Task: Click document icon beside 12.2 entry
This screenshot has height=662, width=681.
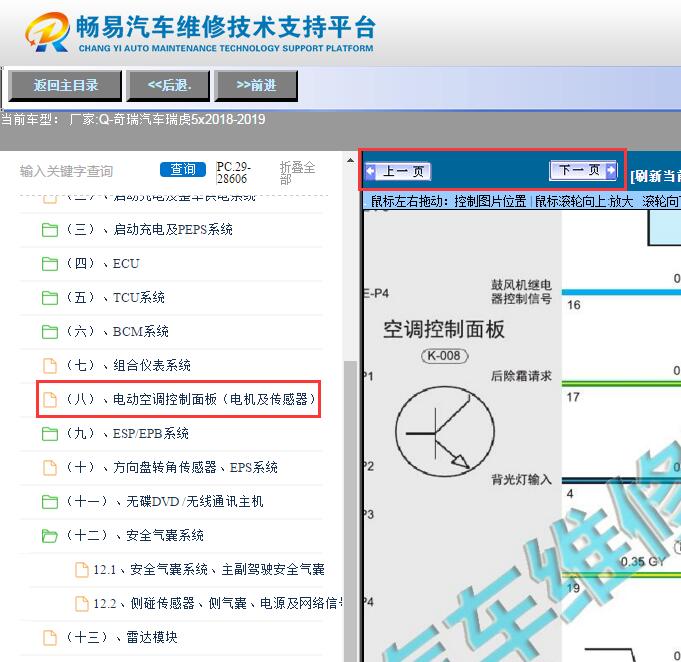Action: tap(82, 604)
